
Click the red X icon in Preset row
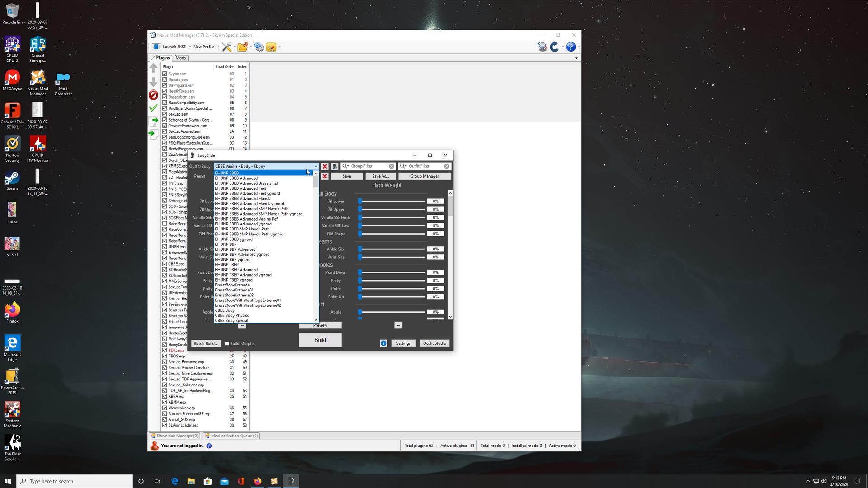tap(325, 176)
